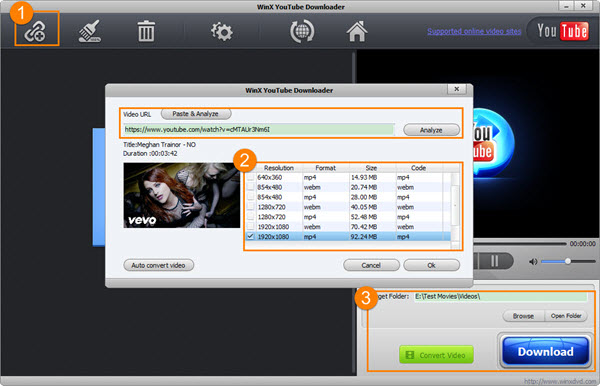Select the clean list brush icon

(90, 31)
